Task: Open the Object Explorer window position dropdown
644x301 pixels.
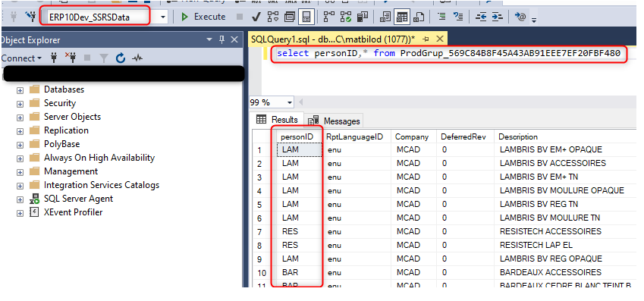Action: click(209, 40)
